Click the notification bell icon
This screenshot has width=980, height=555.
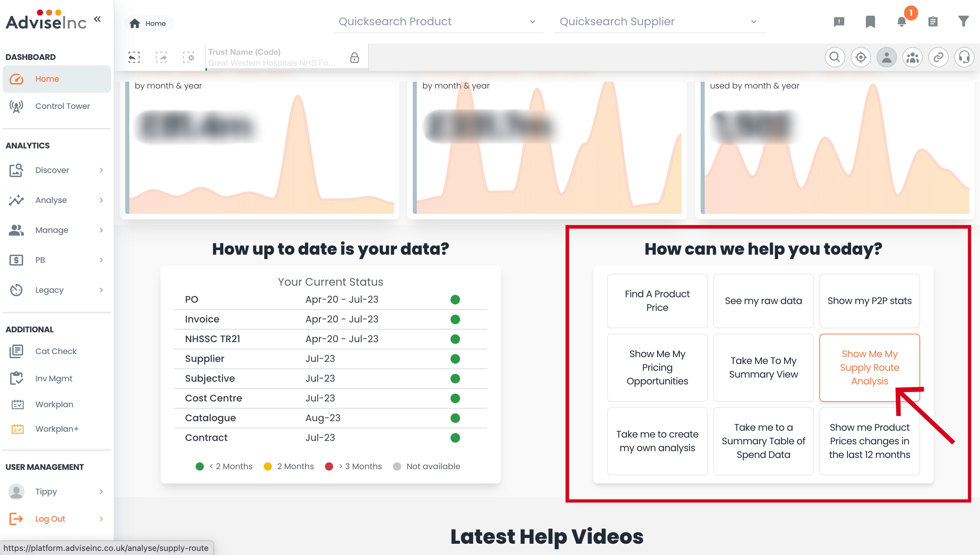[x=901, y=22]
